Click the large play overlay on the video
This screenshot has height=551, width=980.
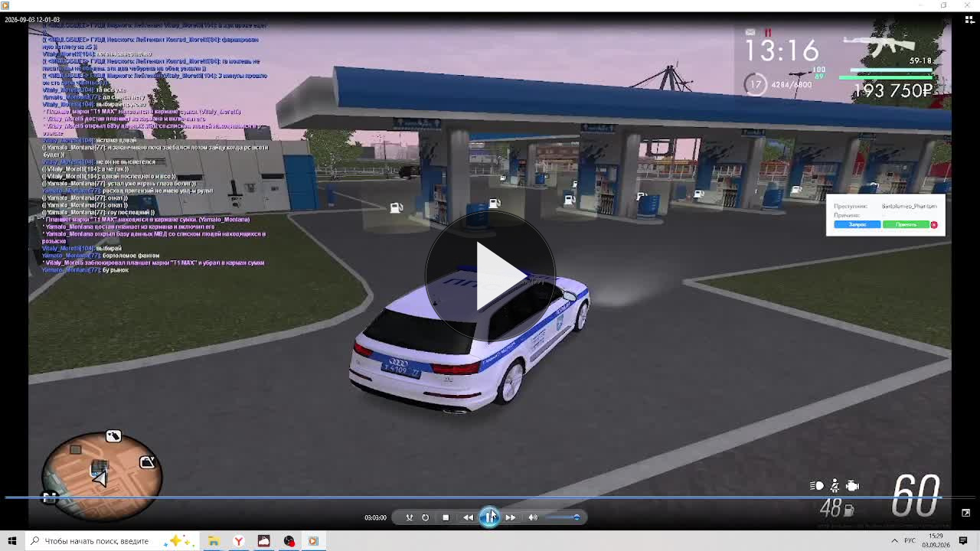(x=490, y=275)
